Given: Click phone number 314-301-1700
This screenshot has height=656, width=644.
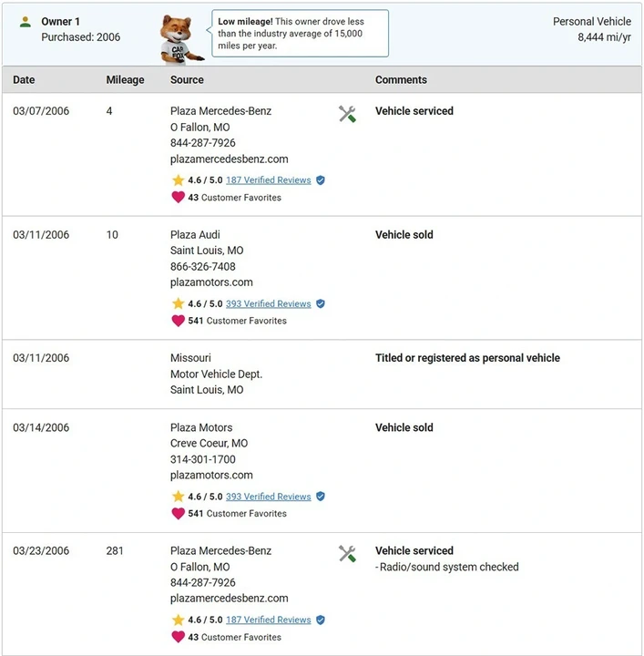Looking at the screenshot, I should [203, 459].
